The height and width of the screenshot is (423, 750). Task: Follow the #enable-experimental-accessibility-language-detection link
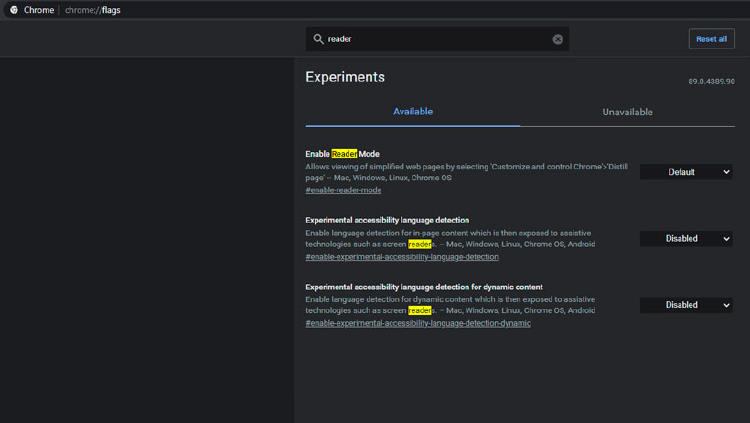click(401, 257)
